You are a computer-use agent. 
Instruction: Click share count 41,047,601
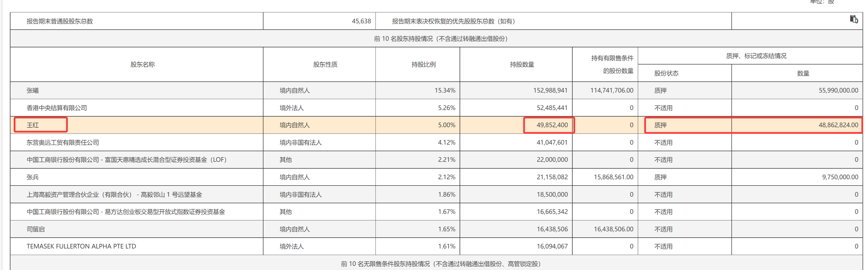[x=552, y=142]
